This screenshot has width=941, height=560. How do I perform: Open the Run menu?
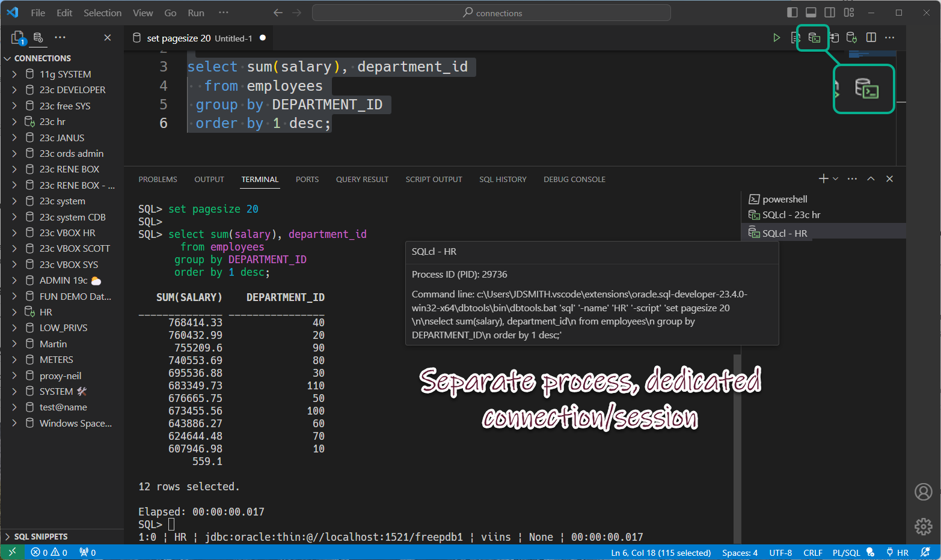pyautogui.click(x=196, y=13)
